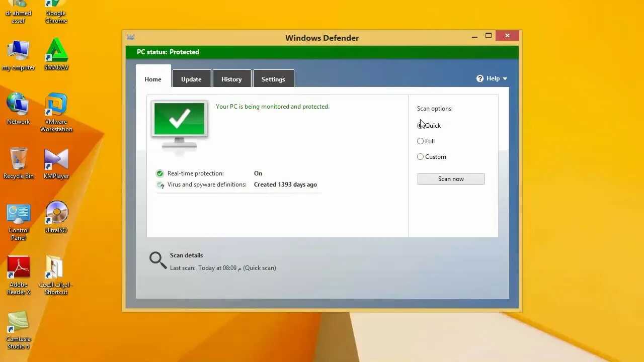Select the Adobe Reader X icon
The image size is (644, 362).
19,276
